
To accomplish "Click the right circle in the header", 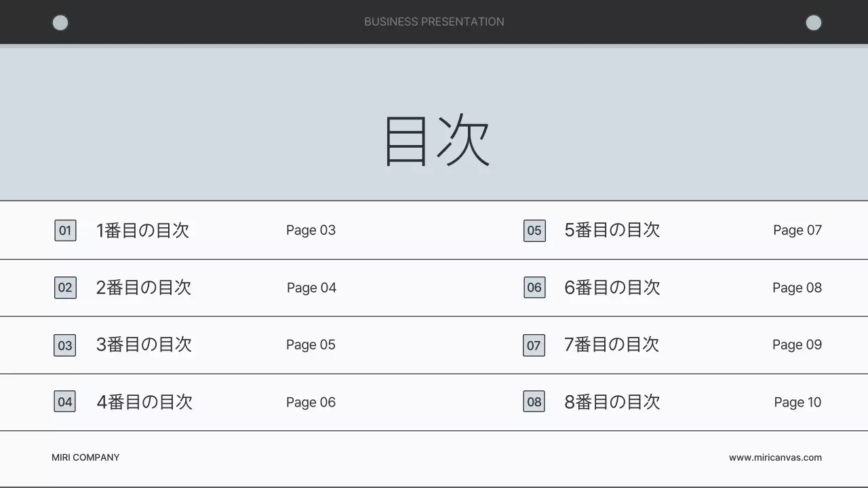I will pyautogui.click(x=813, y=23).
